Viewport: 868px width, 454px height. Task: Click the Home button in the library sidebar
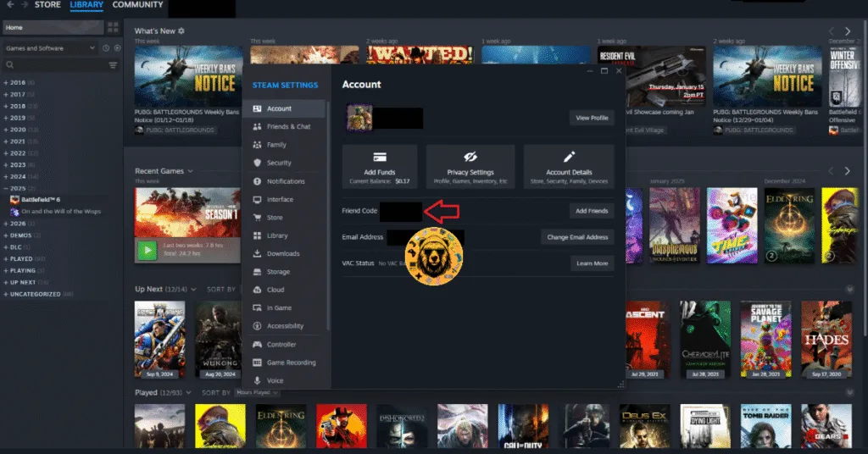(x=53, y=27)
